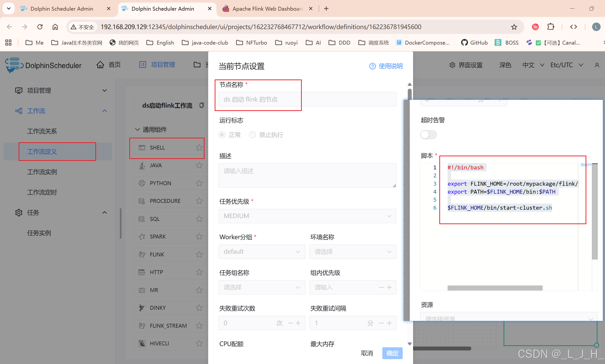605x364 pixels.
Task: Collapse the 通用组件 section
Action: (x=138, y=129)
